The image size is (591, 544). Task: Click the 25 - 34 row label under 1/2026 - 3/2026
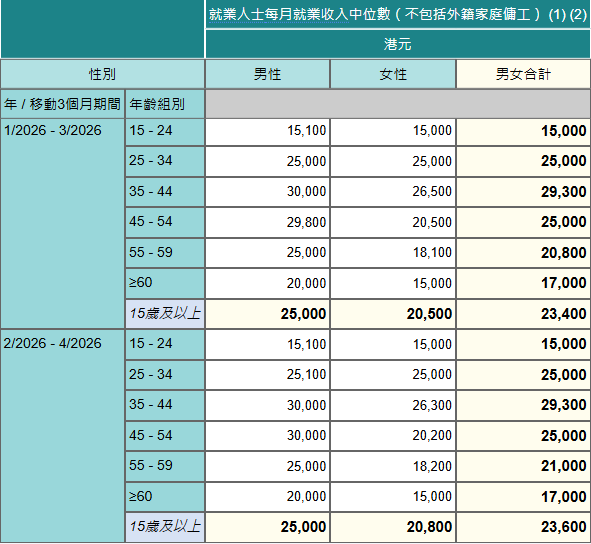point(165,161)
